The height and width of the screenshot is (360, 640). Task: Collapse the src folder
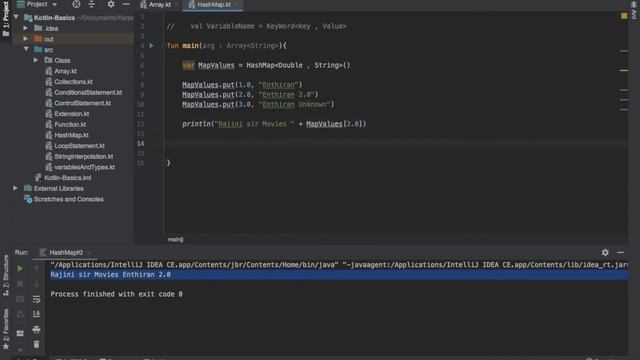(26, 49)
